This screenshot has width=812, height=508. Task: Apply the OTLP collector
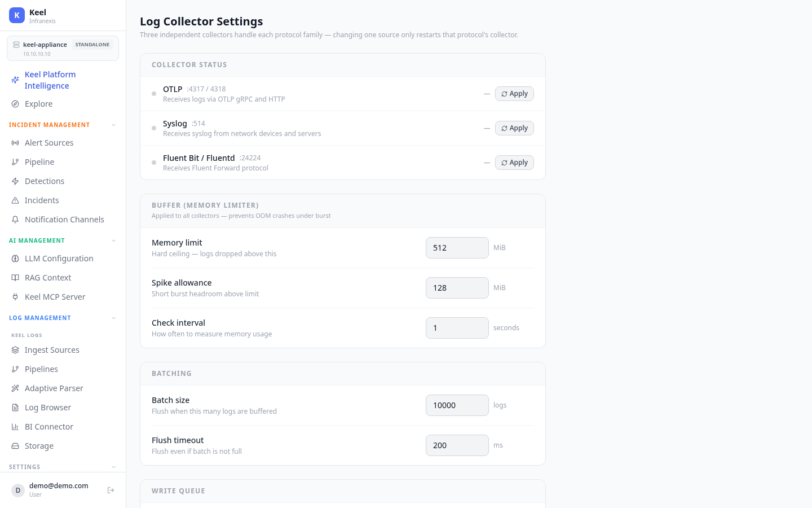pyautogui.click(x=514, y=94)
